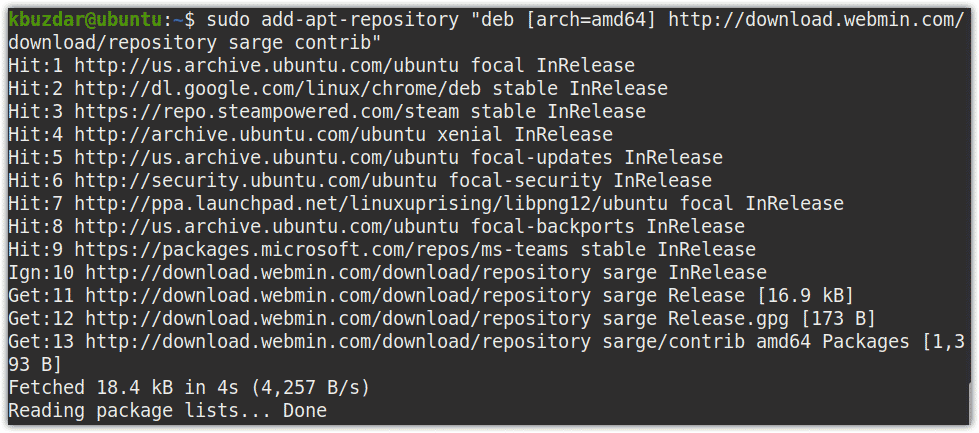Image resolution: width=979 pixels, height=433 pixels.
Task: Click the repo.steampowered.com steam URL
Action: (x=267, y=112)
